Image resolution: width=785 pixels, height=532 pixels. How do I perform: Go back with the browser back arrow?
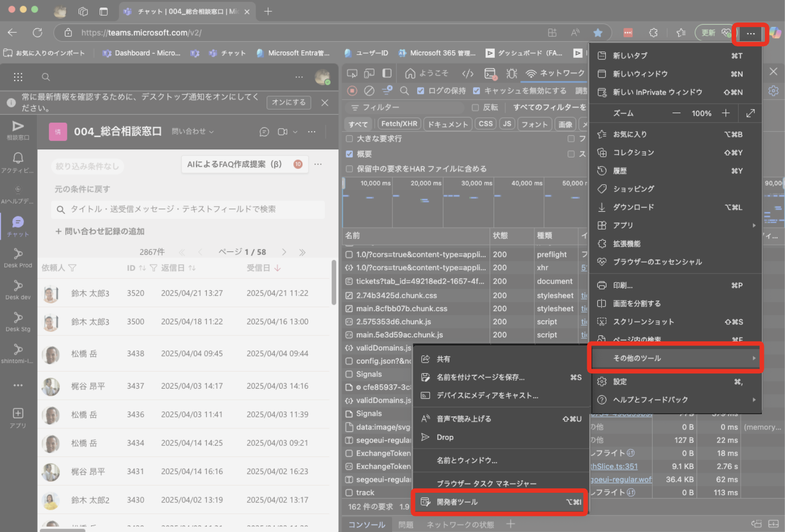13,33
